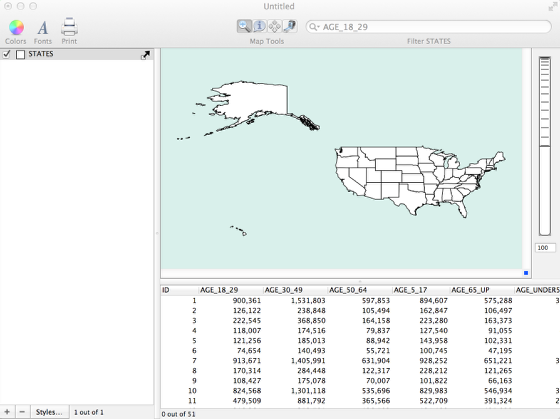Select cell 101,822 in row 9
560x419 pixels.
[433, 381]
